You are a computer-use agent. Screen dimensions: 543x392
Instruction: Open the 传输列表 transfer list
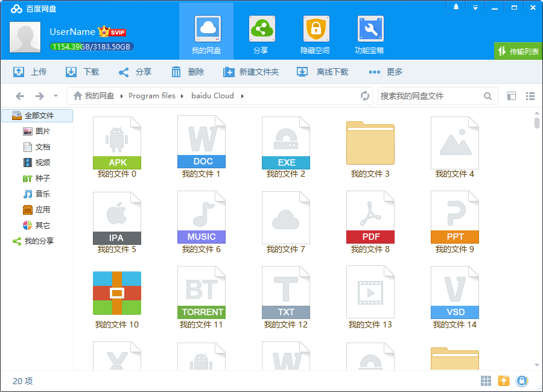518,51
